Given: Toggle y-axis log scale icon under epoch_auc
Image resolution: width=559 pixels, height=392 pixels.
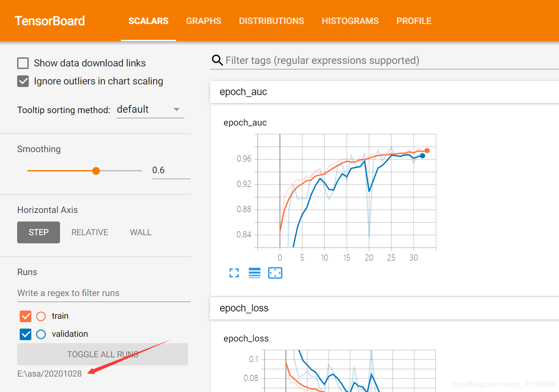Looking at the screenshot, I should click(x=255, y=273).
